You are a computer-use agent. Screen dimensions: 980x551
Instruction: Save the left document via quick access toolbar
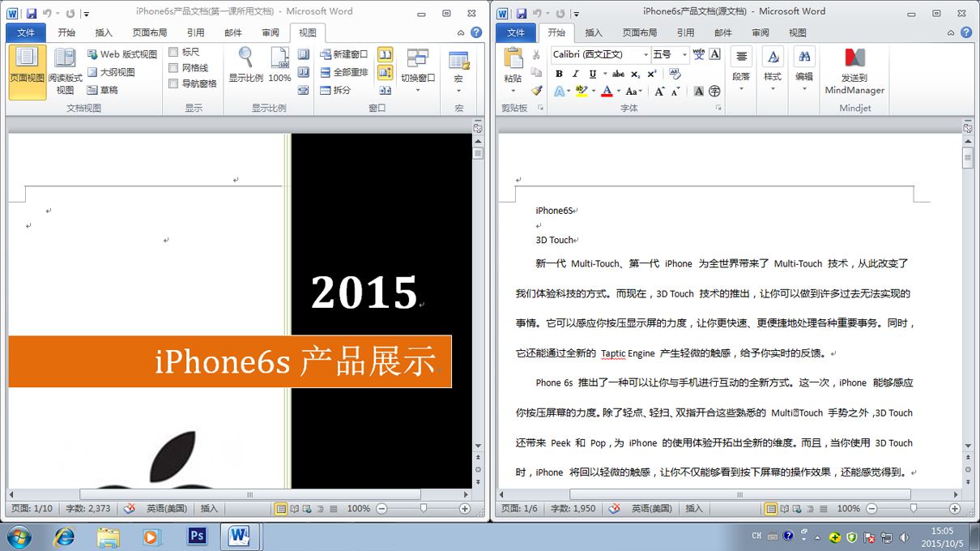(x=32, y=13)
